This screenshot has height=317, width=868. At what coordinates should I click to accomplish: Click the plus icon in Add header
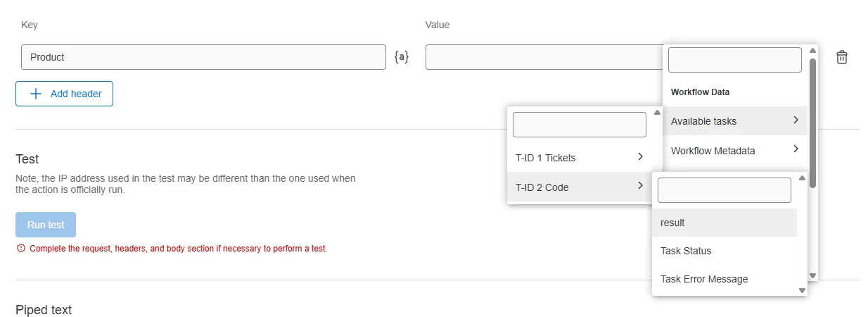pos(36,94)
